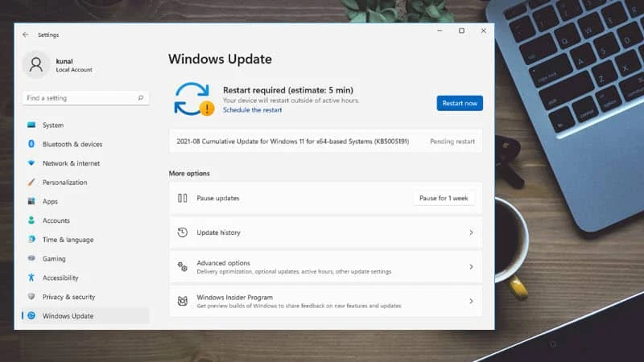The width and height of the screenshot is (644, 362).
Task: Click the search magnifier icon
Action: point(140,97)
